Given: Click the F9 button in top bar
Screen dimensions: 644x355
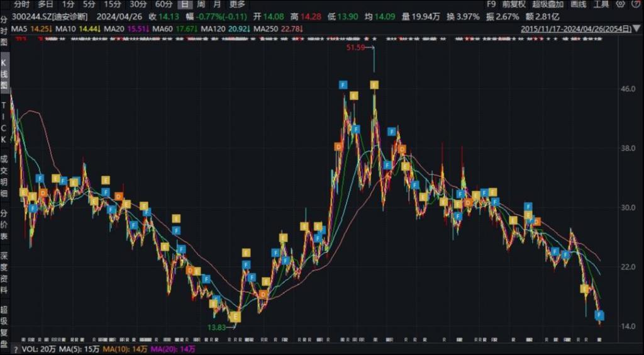Looking at the screenshot, I should (x=491, y=4).
